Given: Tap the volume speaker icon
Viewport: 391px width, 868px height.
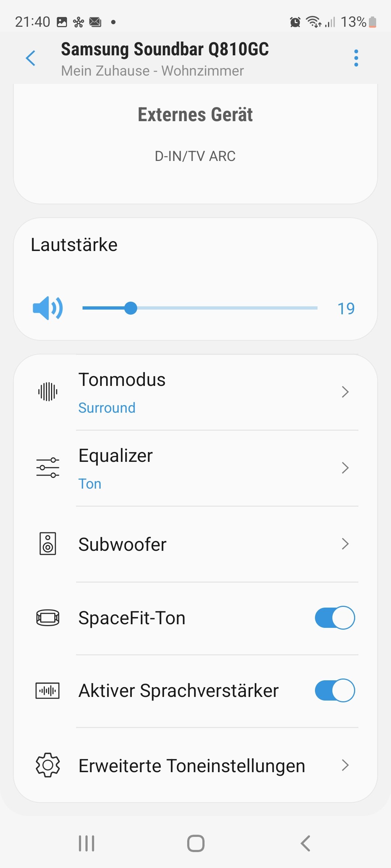Looking at the screenshot, I should pos(48,308).
